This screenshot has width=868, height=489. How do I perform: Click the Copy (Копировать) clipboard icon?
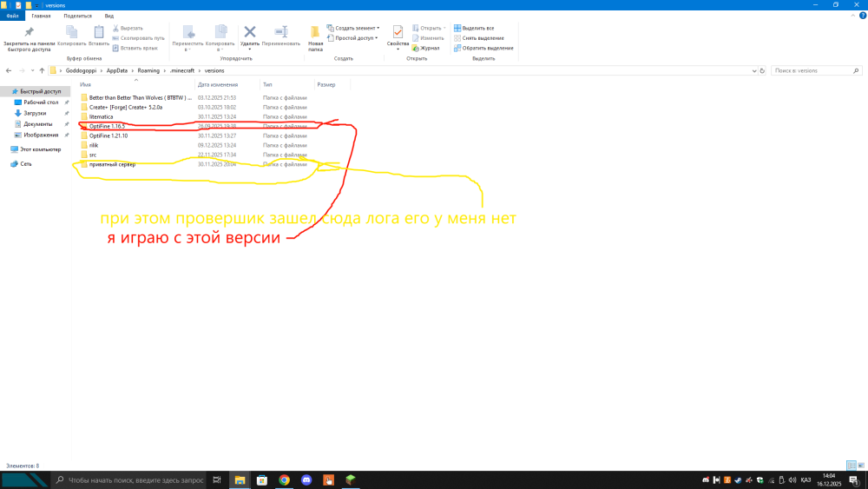[x=71, y=32]
